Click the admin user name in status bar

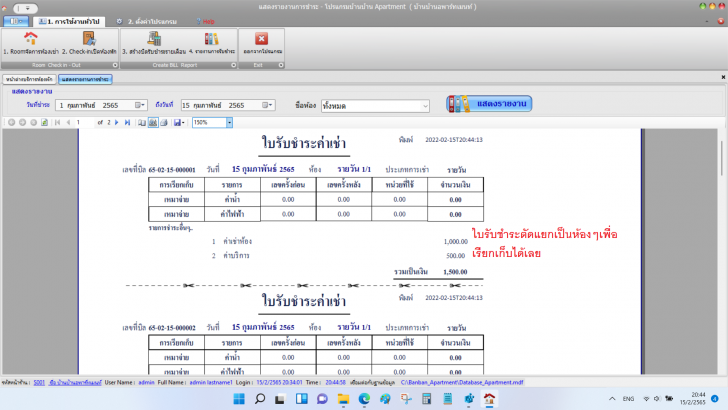click(146, 383)
